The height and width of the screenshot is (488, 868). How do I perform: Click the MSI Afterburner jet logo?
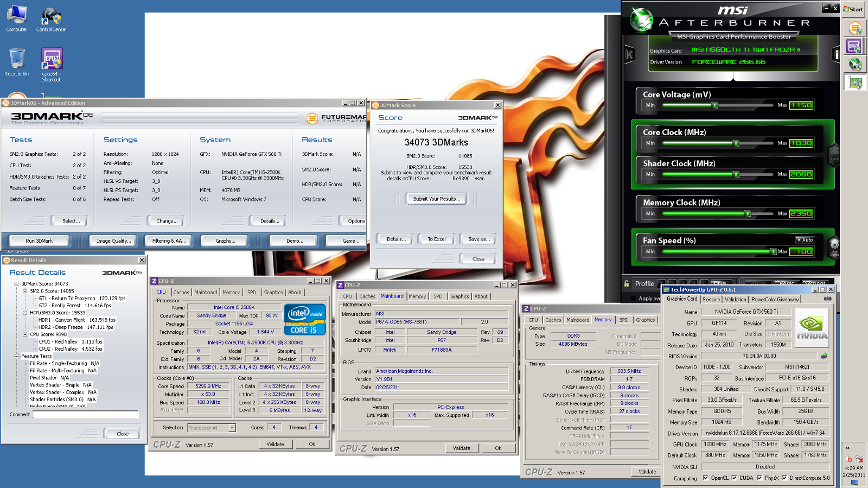tap(641, 20)
